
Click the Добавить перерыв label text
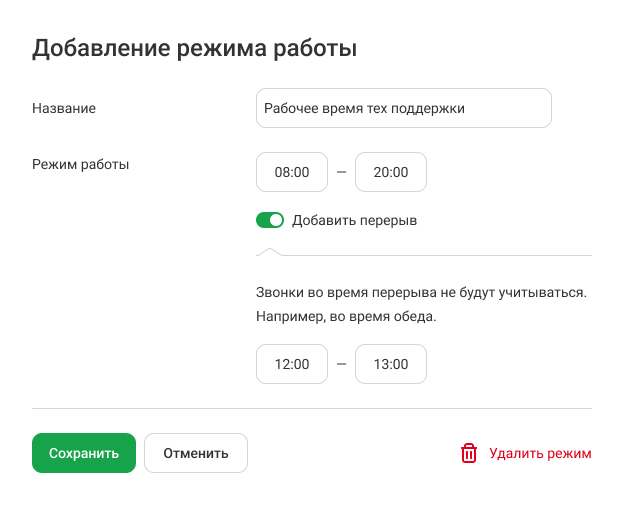pos(354,220)
